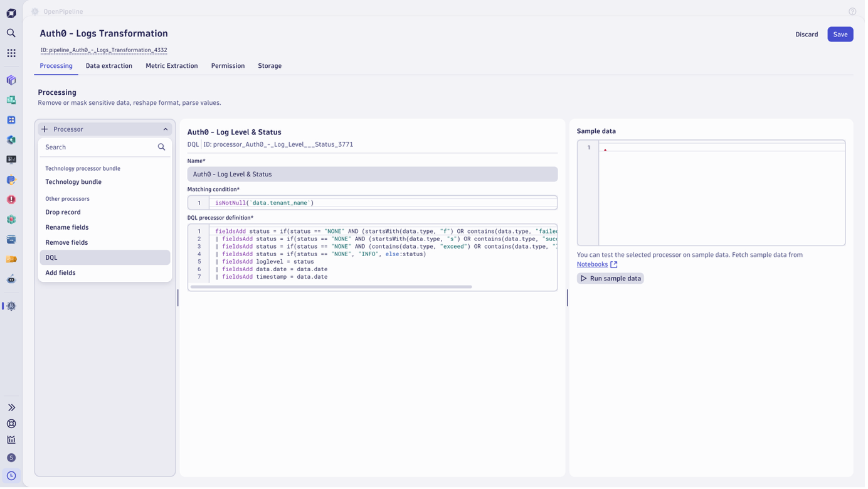
Task: Click the external link icon beside Notebooks
Action: [613, 264]
